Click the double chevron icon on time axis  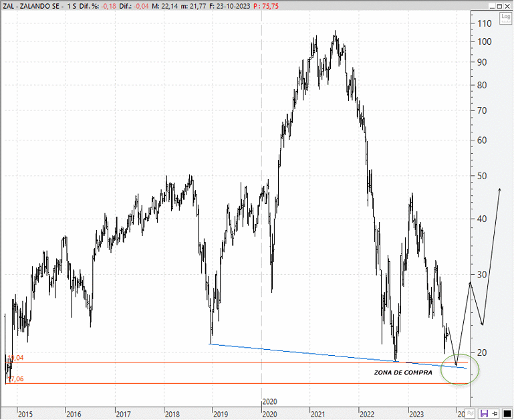coord(471,413)
